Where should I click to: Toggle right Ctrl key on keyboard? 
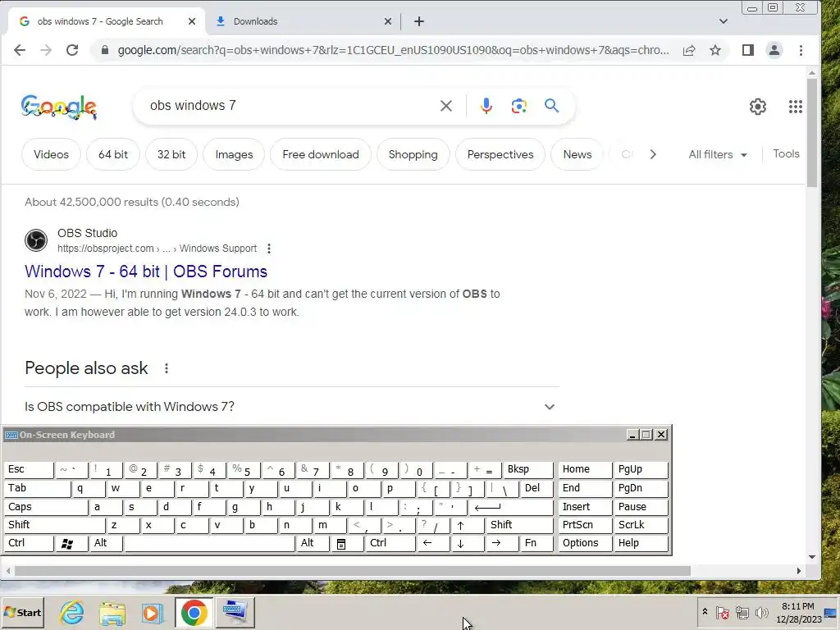(x=390, y=543)
